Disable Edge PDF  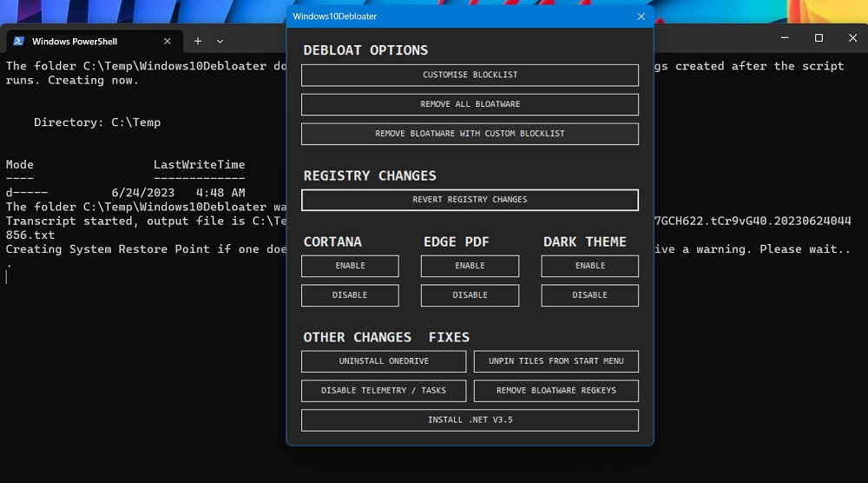[470, 295]
